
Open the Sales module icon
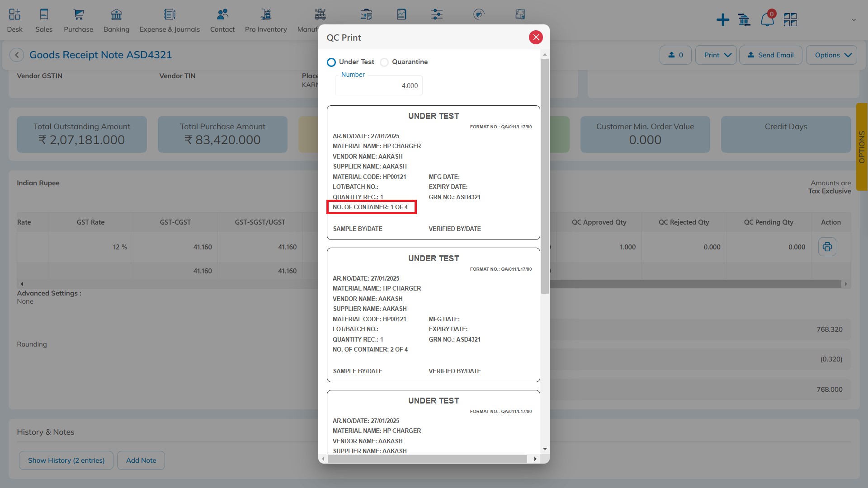[44, 14]
